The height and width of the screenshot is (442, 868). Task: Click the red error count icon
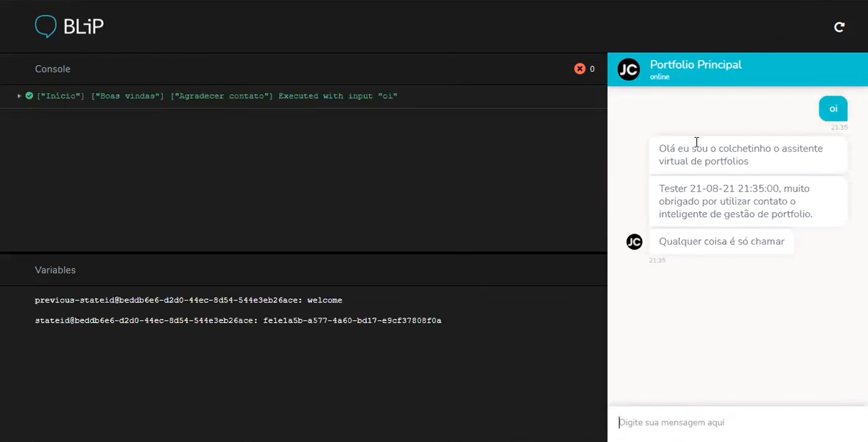point(580,69)
